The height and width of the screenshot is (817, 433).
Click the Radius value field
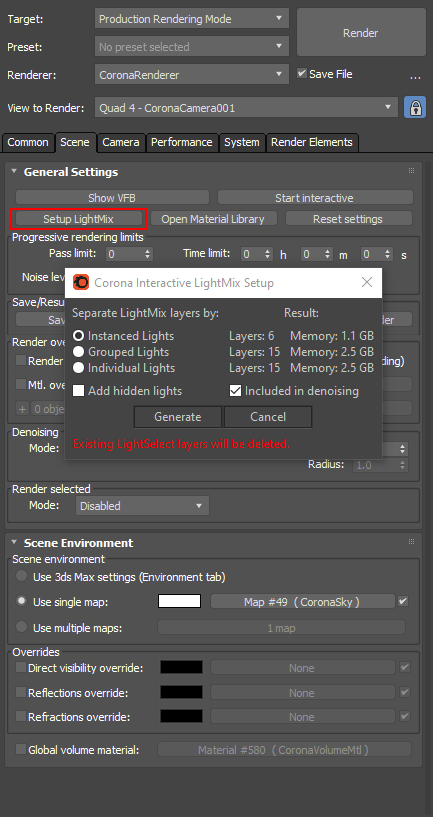pyautogui.click(x=376, y=465)
